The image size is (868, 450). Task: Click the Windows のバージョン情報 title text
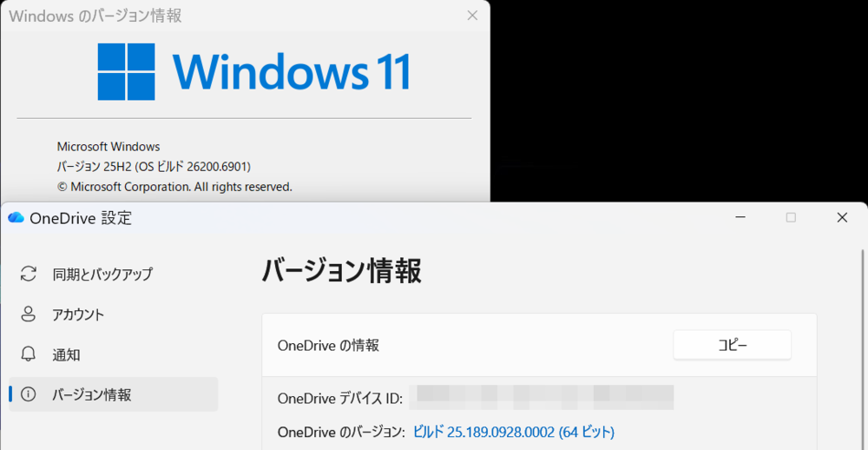click(95, 16)
